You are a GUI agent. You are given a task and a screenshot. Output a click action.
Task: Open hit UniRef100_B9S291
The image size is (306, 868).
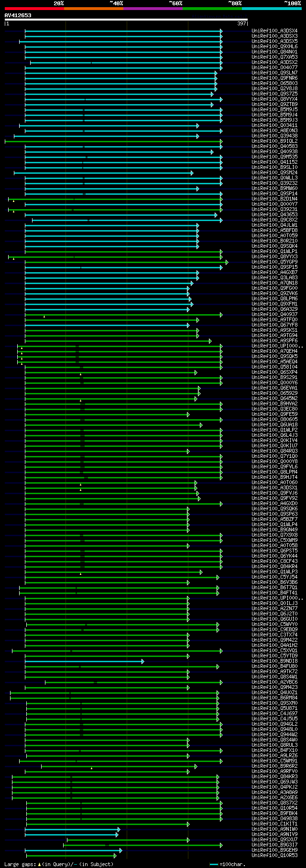(274, 378)
